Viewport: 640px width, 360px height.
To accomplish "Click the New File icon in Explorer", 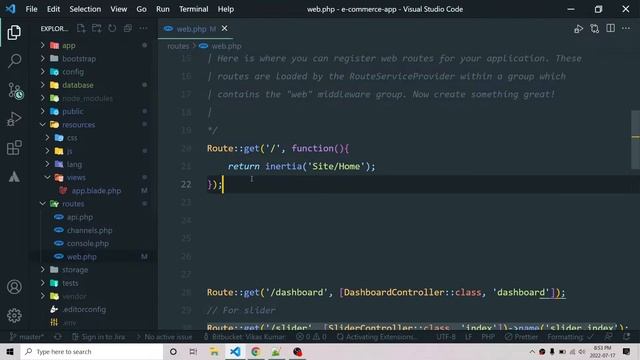I will coord(81,28).
